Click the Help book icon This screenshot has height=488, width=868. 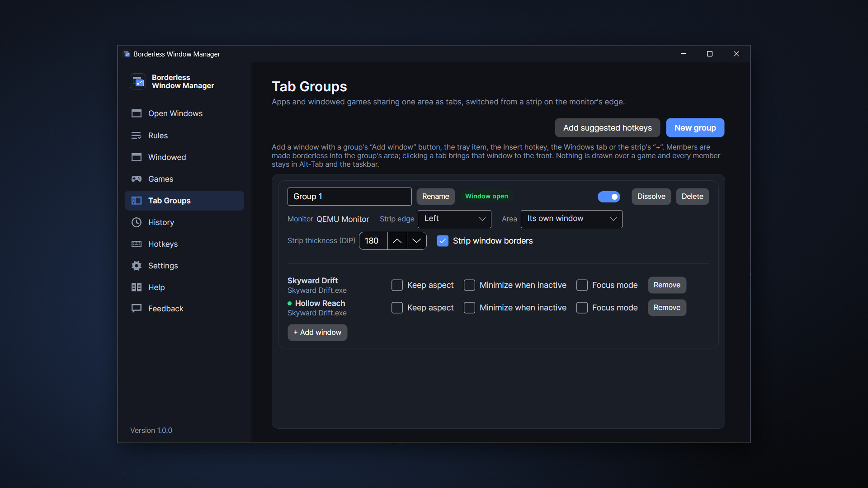pyautogui.click(x=136, y=287)
